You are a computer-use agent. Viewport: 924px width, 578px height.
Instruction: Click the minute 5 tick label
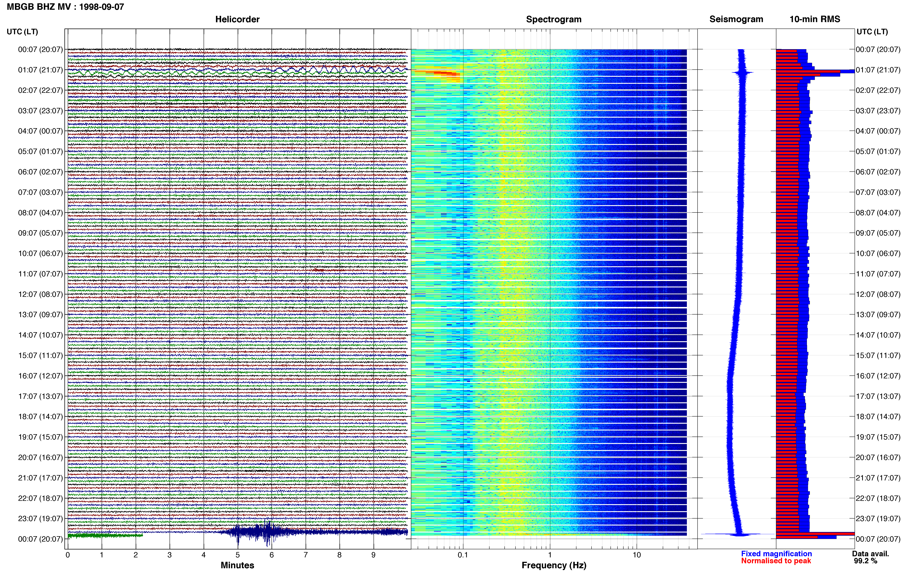coord(238,555)
